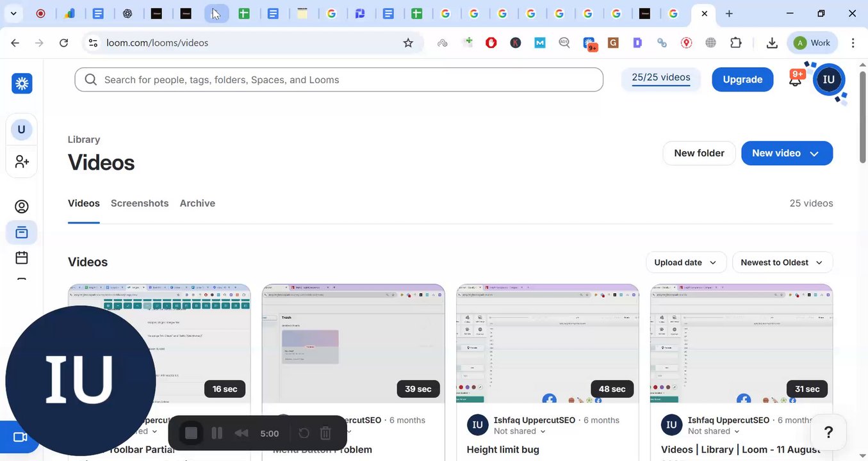The image size is (868, 461).
Task: Open the notifications bell
Action: (x=796, y=79)
